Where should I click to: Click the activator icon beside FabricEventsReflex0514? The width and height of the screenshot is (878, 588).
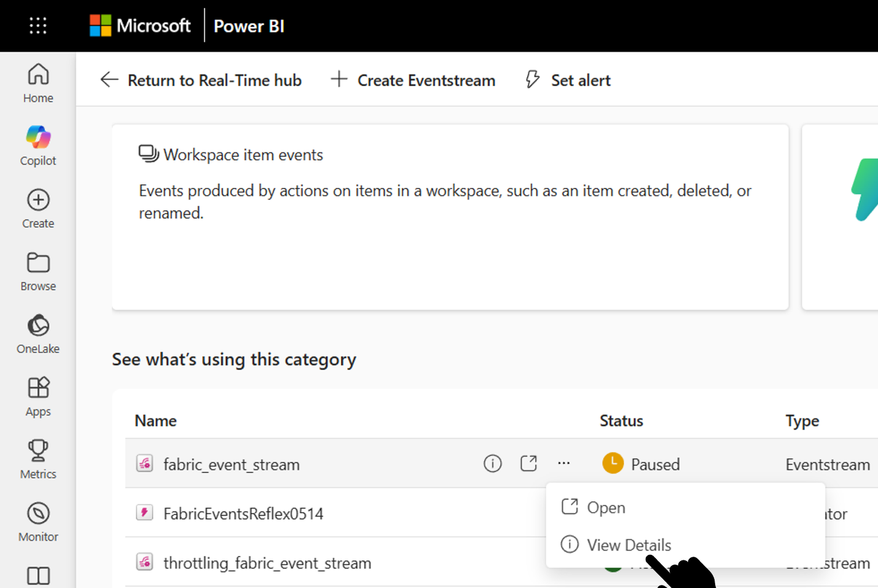coord(144,513)
